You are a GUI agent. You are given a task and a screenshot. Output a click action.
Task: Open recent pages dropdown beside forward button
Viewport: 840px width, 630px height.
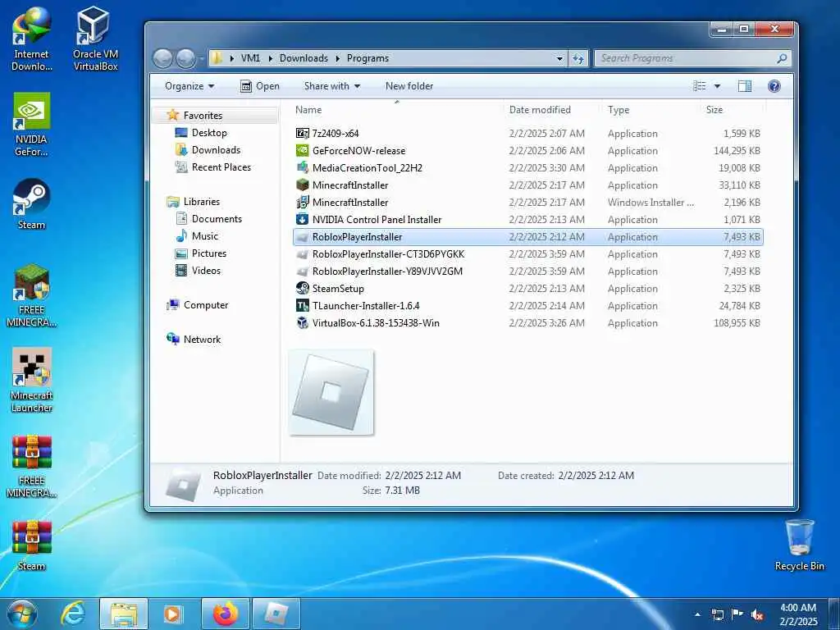pyautogui.click(x=201, y=58)
